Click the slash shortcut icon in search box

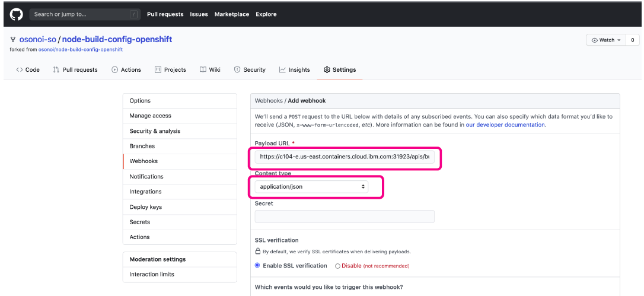133,14
